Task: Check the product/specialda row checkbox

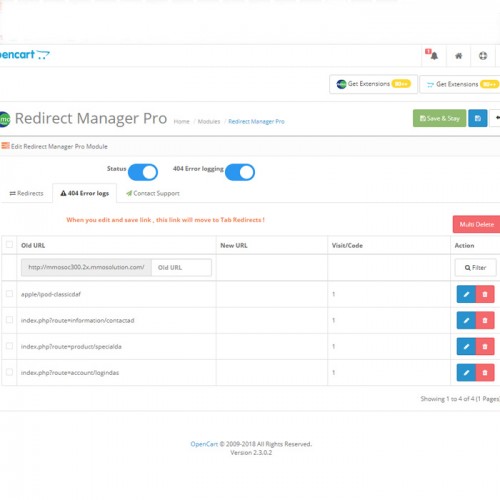Action: click(9, 346)
